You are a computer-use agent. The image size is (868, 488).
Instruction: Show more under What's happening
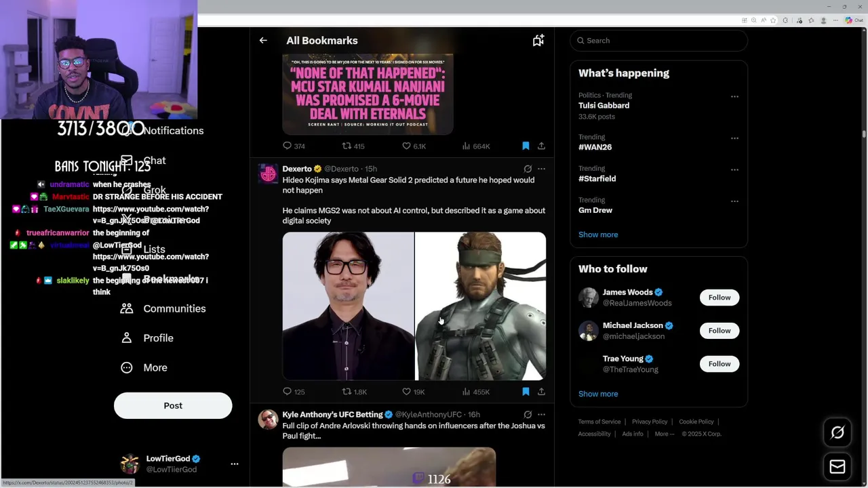click(x=598, y=235)
